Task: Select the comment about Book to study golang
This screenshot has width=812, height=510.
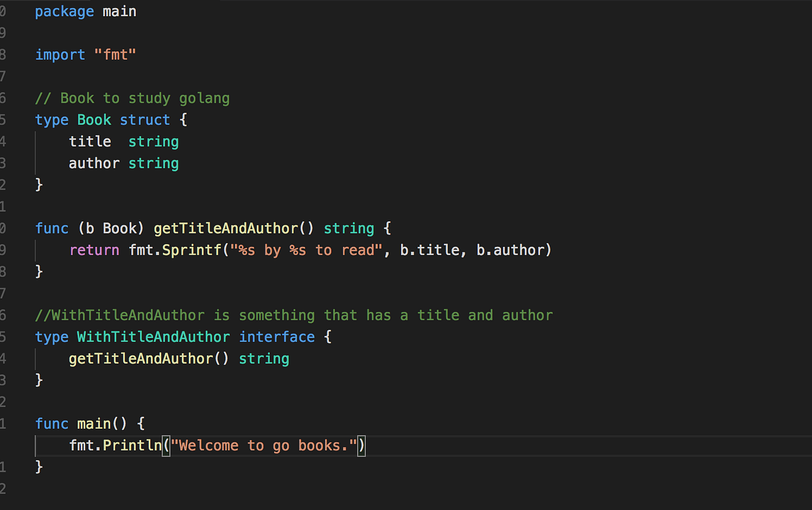Action: click(133, 97)
